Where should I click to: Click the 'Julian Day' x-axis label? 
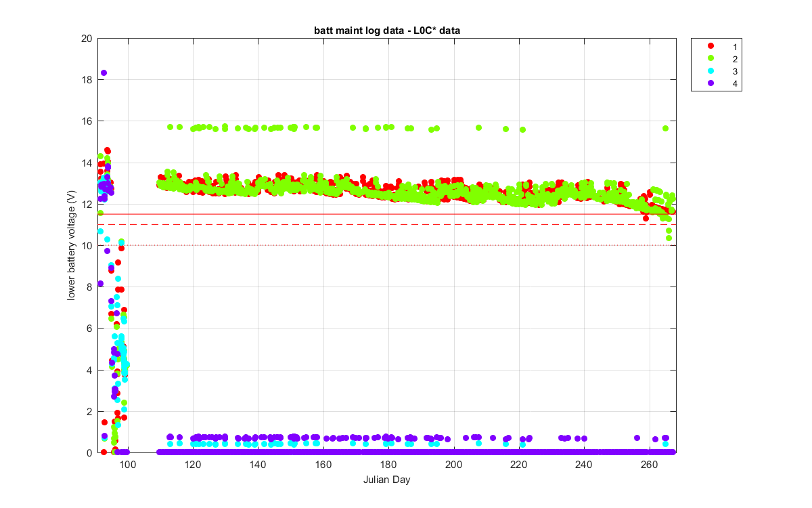click(x=386, y=480)
